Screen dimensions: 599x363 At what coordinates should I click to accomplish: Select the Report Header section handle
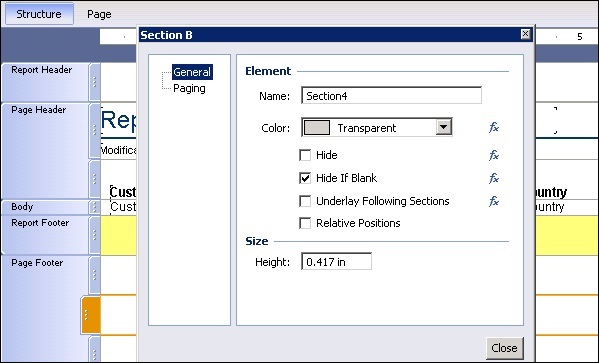click(x=94, y=82)
